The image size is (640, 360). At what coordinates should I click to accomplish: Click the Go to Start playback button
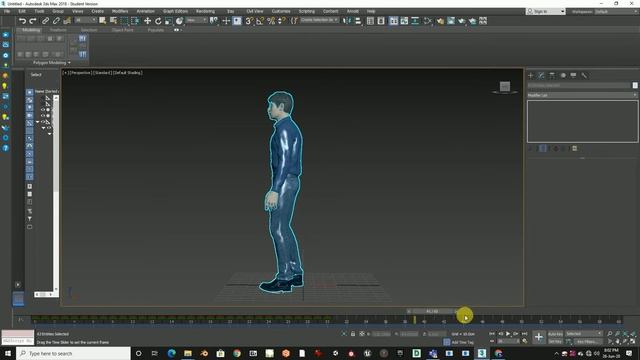coord(492,334)
